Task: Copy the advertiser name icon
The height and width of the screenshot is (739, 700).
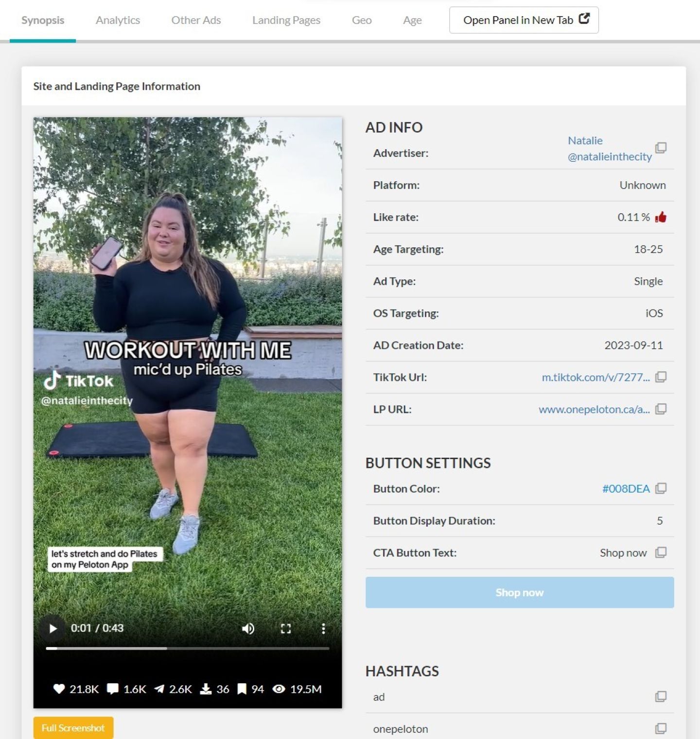Action: (660, 148)
